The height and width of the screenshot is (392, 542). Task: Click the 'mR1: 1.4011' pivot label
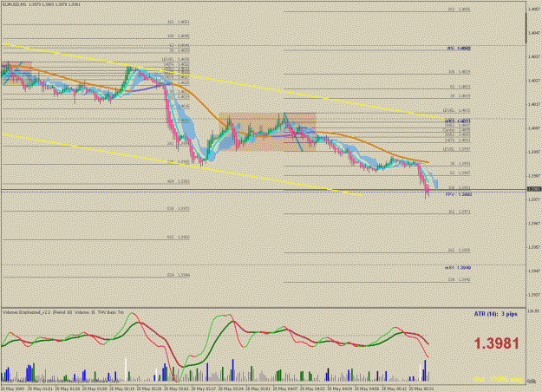pos(457,121)
